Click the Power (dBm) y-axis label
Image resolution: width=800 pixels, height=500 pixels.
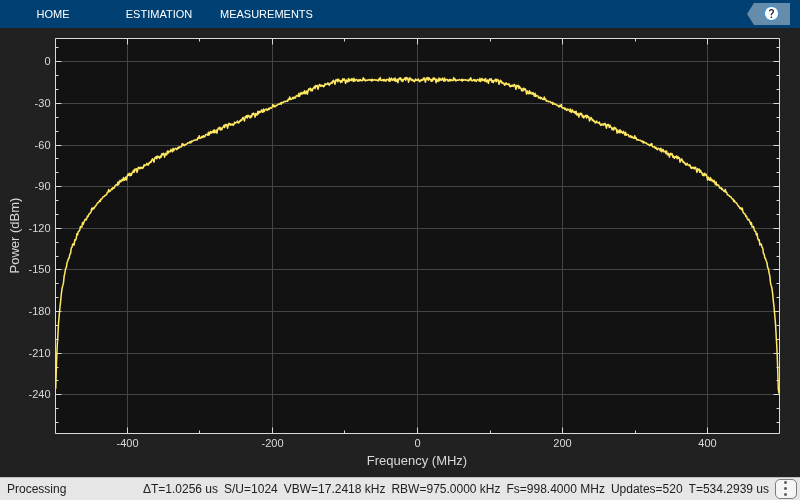coord(14,236)
